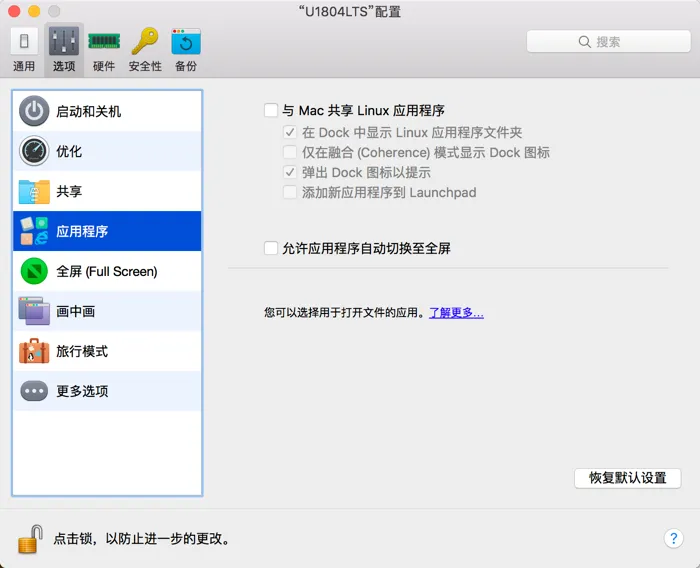Click inside the 搜索 search field
Image resolution: width=700 pixels, height=568 pixels.
click(609, 42)
